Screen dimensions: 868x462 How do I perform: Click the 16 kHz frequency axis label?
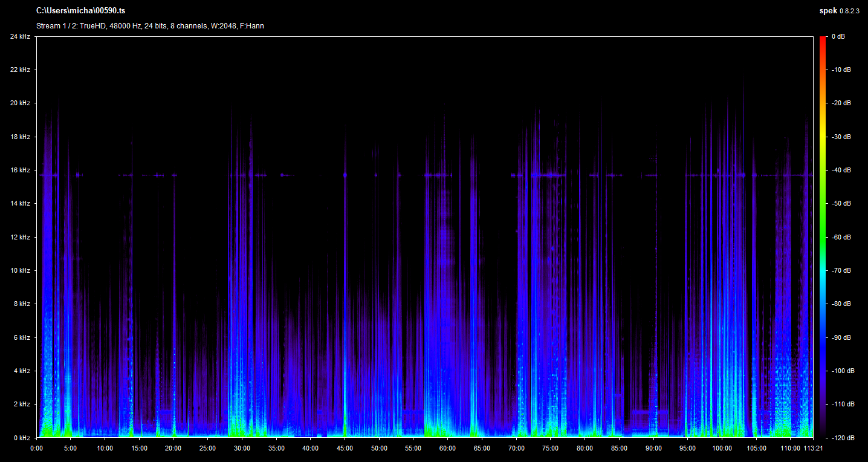click(x=20, y=171)
